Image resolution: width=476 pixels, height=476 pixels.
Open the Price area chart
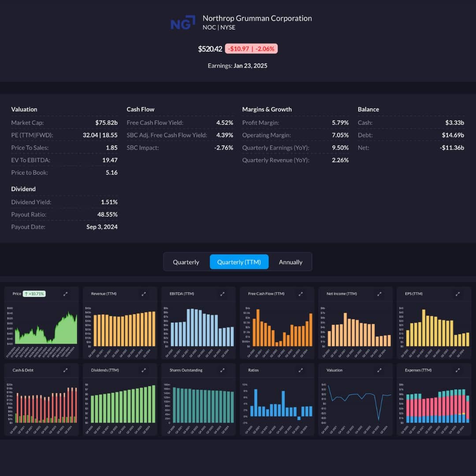(41, 331)
